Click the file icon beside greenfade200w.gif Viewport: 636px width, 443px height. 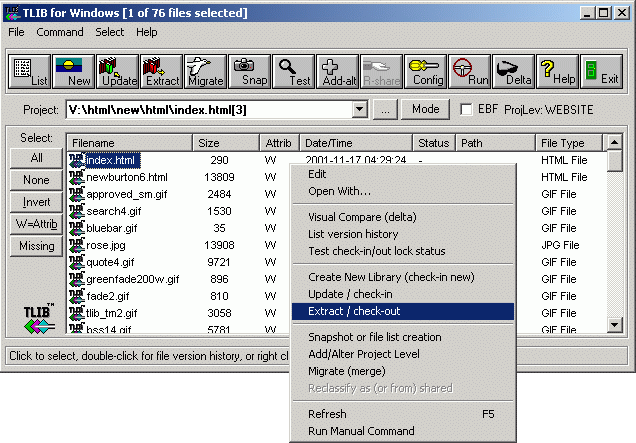click(76, 280)
